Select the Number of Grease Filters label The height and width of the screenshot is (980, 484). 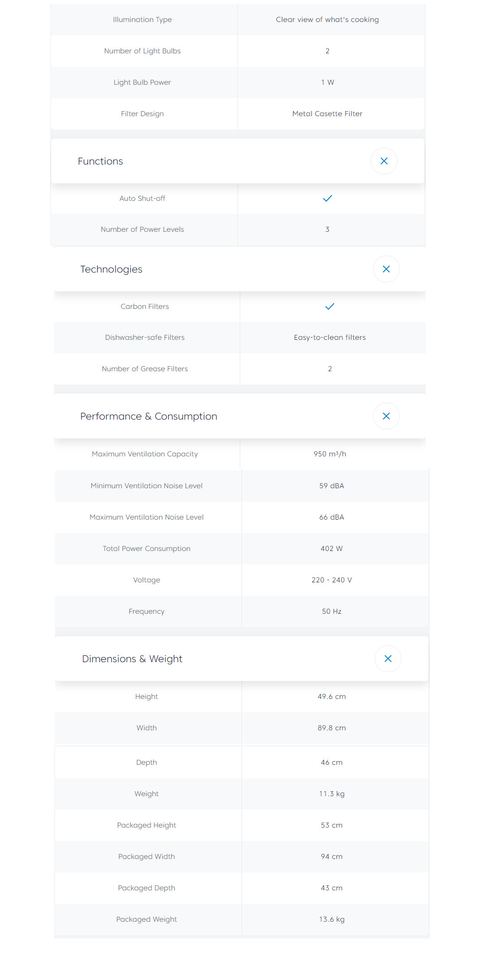coord(145,369)
